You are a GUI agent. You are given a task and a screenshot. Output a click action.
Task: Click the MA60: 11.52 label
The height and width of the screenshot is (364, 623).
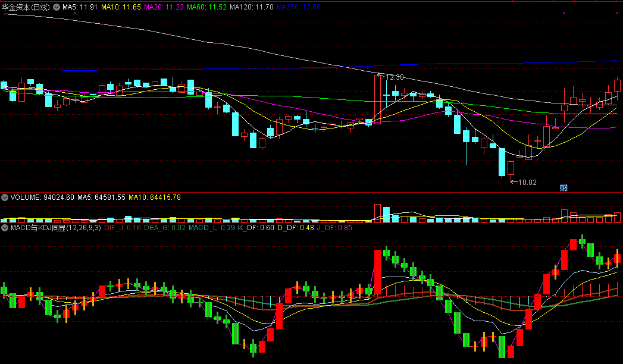pyautogui.click(x=206, y=7)
